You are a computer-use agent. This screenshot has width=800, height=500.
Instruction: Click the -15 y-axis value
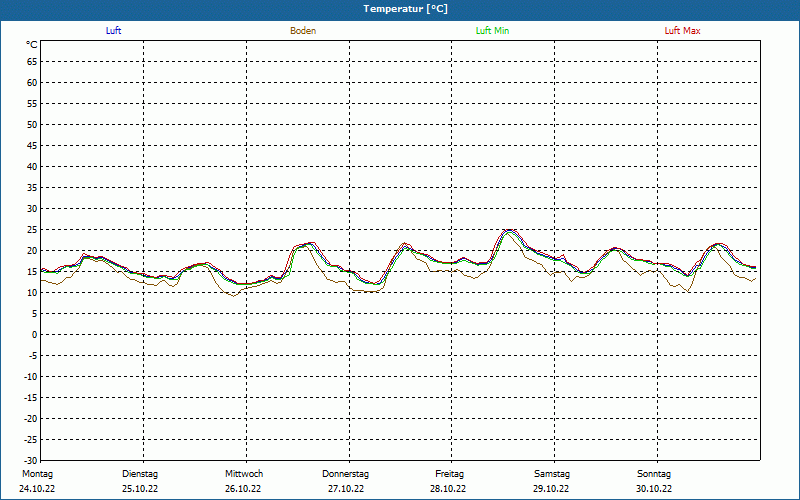pos(31,398)
